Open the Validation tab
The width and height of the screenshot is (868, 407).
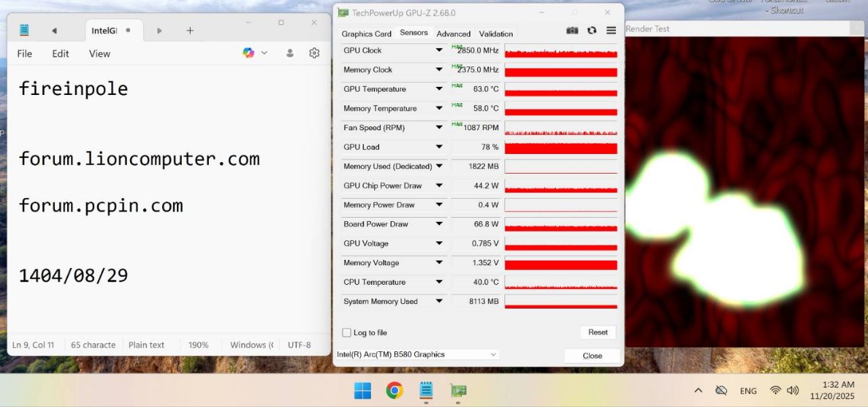(496, 34)
